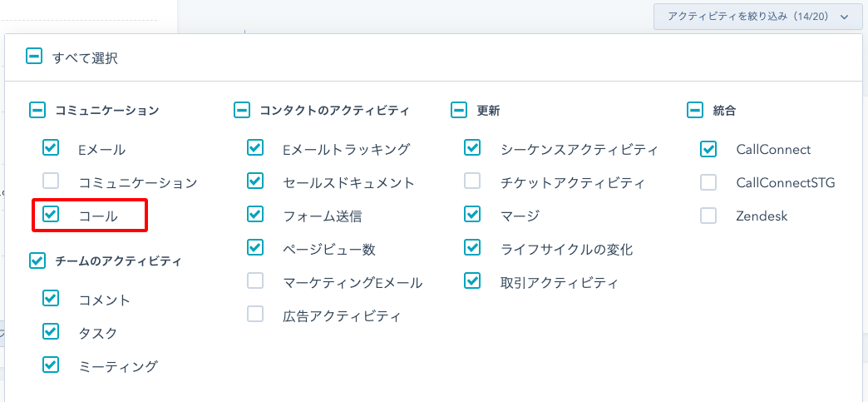Viewport: 868px width, 402px height.
Task: Check the マーケティングEメール checkbox
Action: click(255, 281)
